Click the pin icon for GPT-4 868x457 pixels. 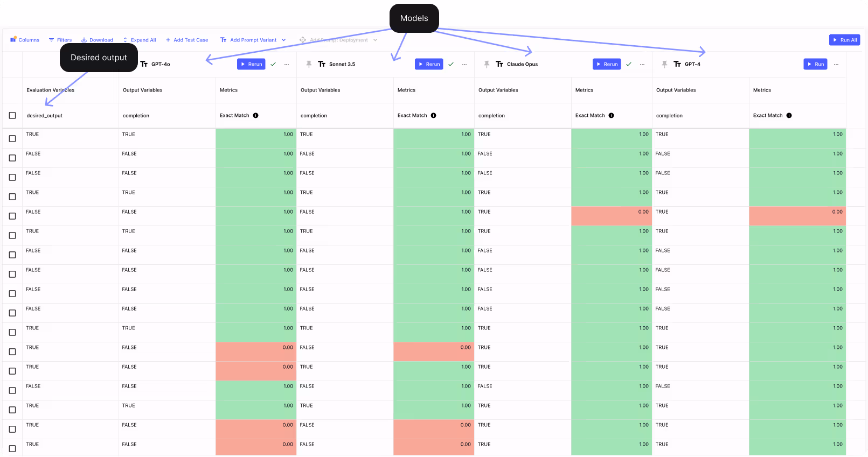(664, 64)
